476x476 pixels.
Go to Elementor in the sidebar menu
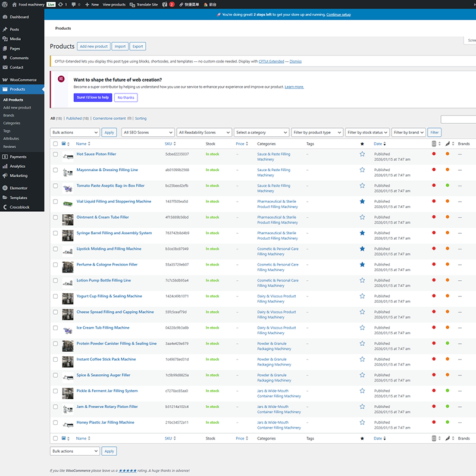[18, 188]
